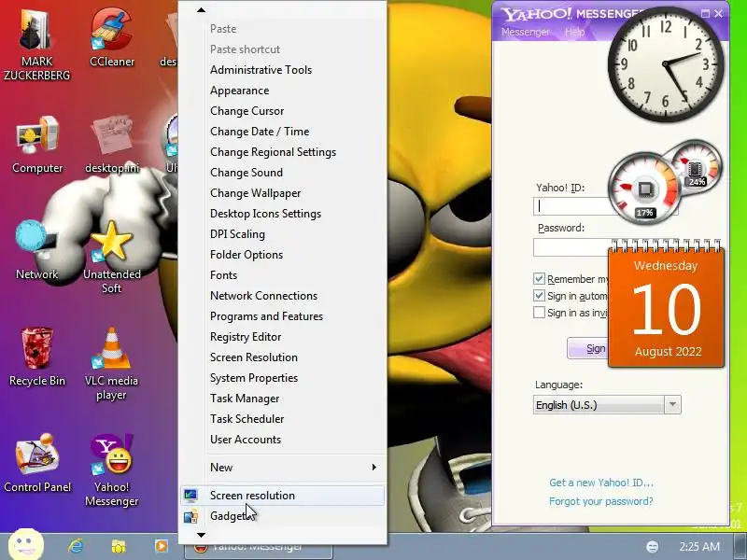Open the file explorer taskbar icon
The width and height of the screenshot is (747, 560).
[119, 546]
